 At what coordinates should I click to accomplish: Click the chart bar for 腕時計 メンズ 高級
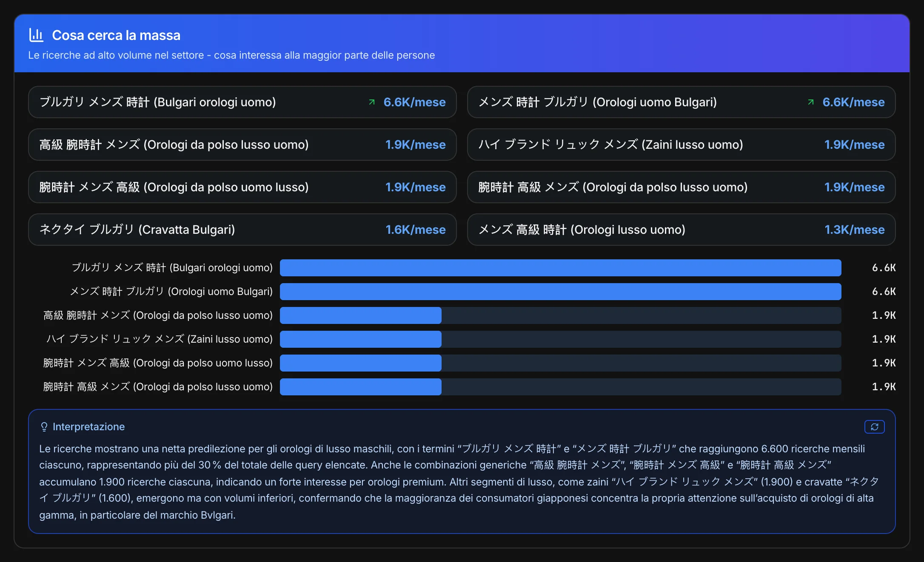tap(361, 363)
